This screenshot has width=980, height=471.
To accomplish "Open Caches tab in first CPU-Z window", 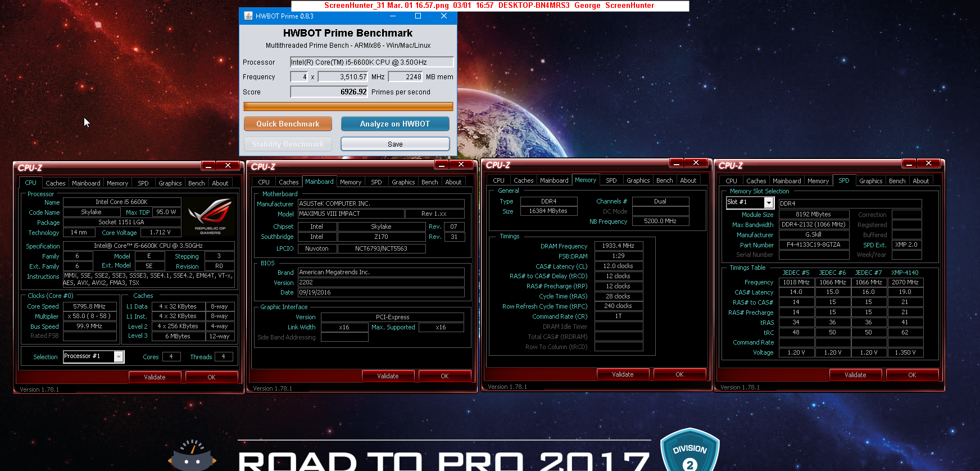I will click(x=56, y=183).
